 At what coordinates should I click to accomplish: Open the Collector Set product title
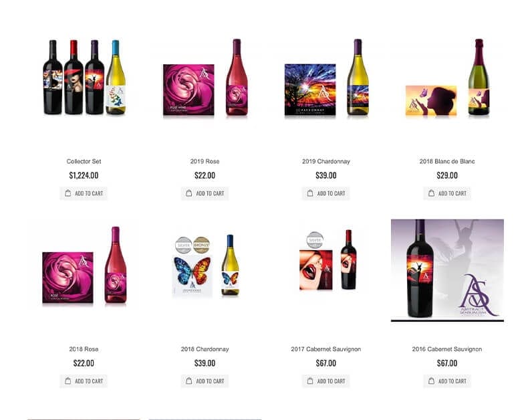84,161
